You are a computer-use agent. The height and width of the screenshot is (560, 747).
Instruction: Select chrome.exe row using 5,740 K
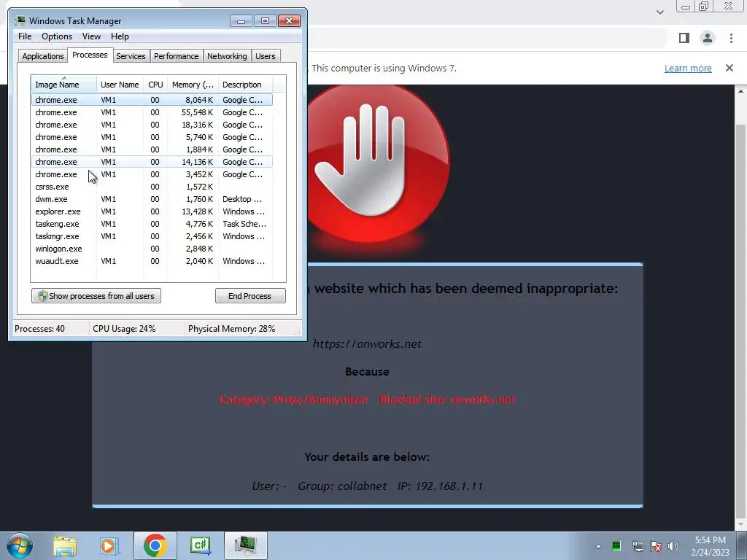coord(152,137)
